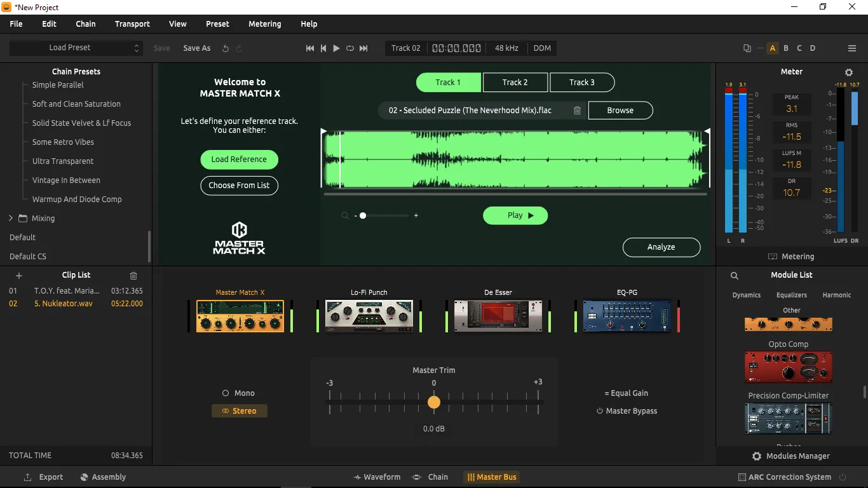This screenshot has height=488, width=868.
Task: Add a clip with the plus icon
Action: tap(19, 276)
